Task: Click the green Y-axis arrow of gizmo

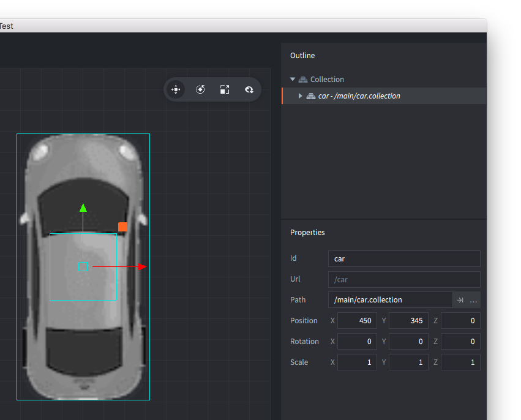Action: [x=83, y=208]
